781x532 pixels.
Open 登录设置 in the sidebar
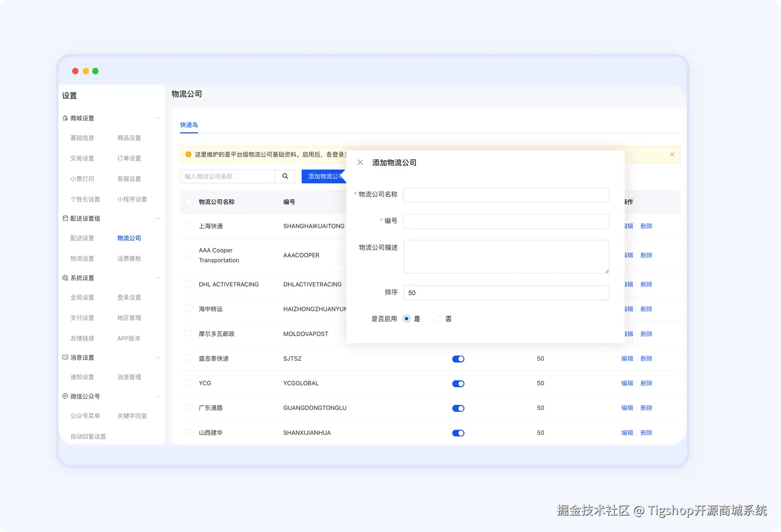click(x=129, y=297)
